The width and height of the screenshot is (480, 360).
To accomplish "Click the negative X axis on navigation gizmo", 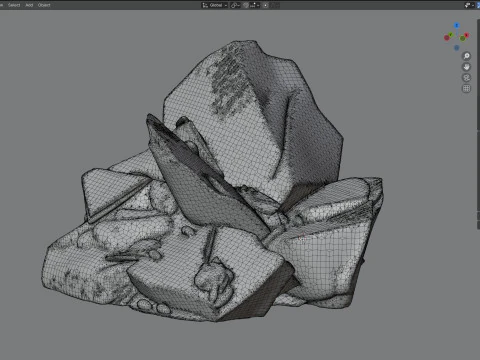I will click(447, 38).
